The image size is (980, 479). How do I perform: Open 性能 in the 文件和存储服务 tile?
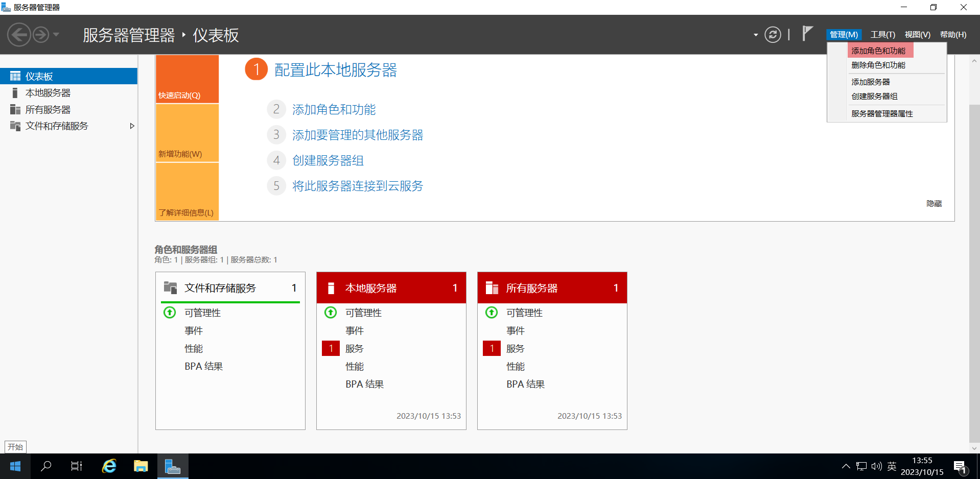pos(194,348)
